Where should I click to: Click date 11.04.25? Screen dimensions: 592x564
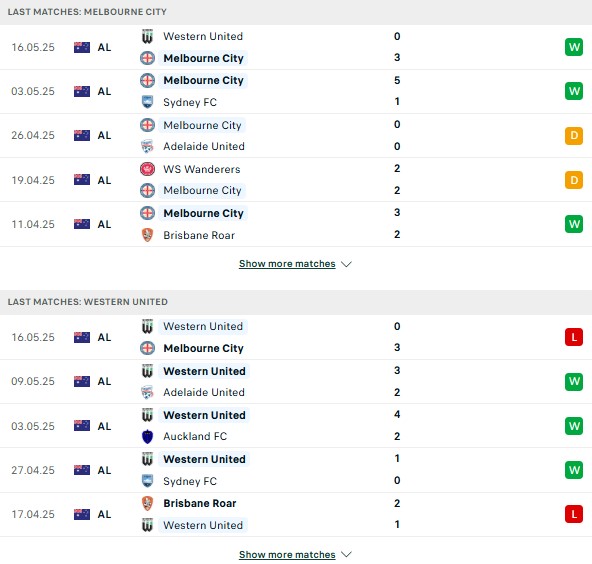tap(33, 224)
